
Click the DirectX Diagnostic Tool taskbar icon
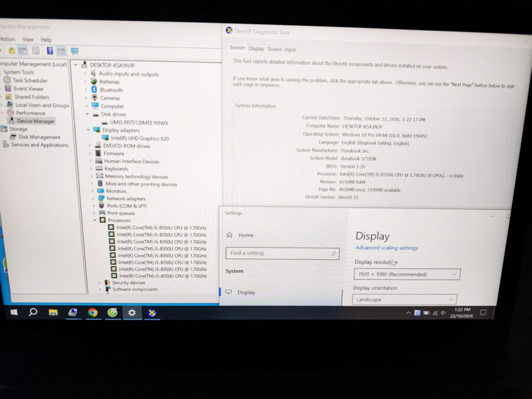(x=152, y=313)
